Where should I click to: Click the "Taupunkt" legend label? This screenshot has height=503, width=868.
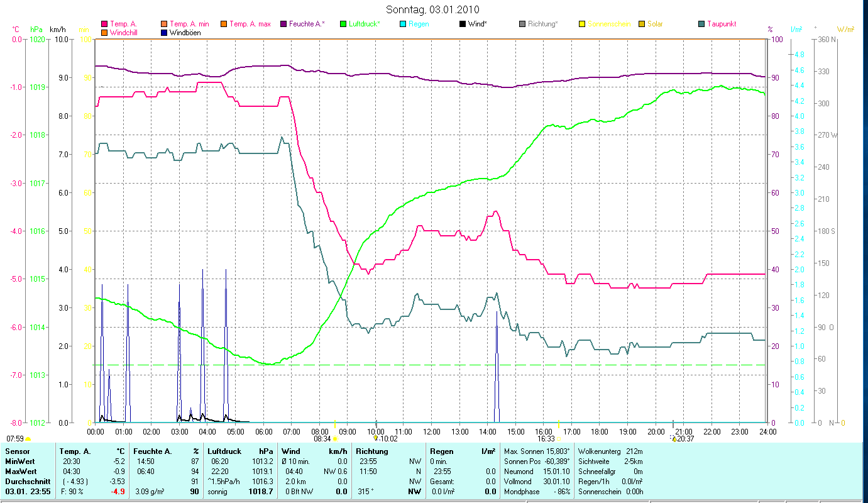[x=722, y=24]
